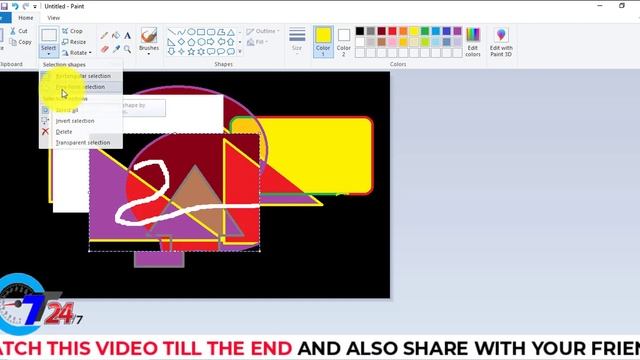Select the Text tool

pos(128,36)
